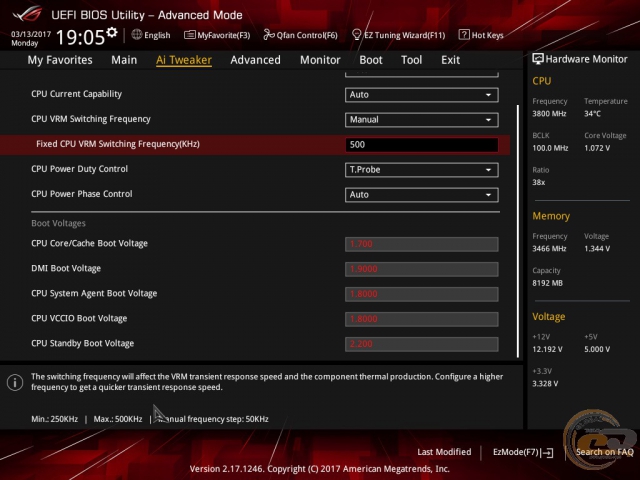This screenshot has height=480, width=640.
Task: Click CPU frequency 3800 MHz value
Action: click(x=549, y=114)
